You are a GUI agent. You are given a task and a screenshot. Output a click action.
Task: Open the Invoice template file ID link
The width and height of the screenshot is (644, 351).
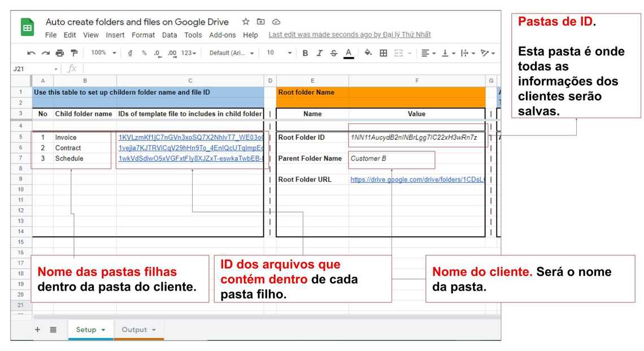coord(191,137)
